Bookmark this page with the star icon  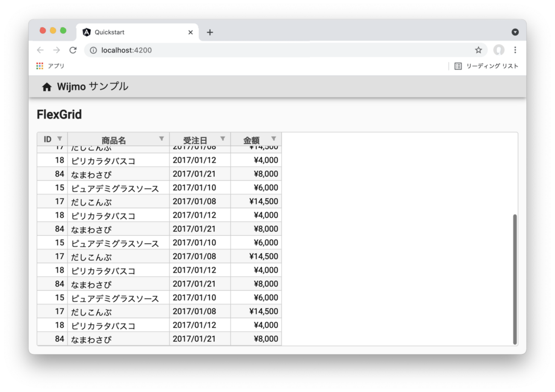click(479, 50)
